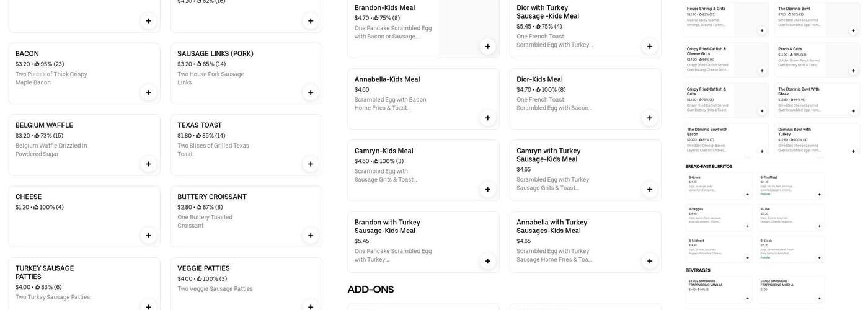This screenshot has height=310, width=868.
Task: Add Camryn-Kids Meal to the order
Action: pos(487,190)
